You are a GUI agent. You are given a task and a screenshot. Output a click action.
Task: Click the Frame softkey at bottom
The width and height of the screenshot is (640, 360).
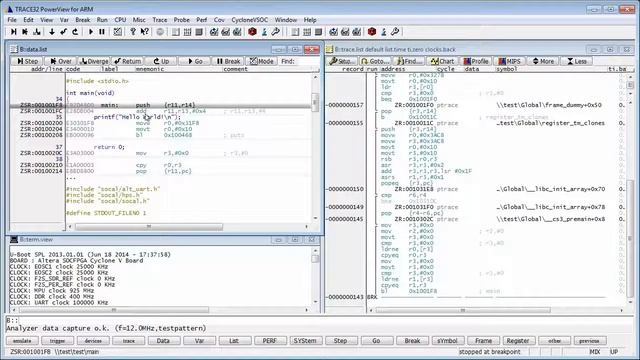(483, 340)
